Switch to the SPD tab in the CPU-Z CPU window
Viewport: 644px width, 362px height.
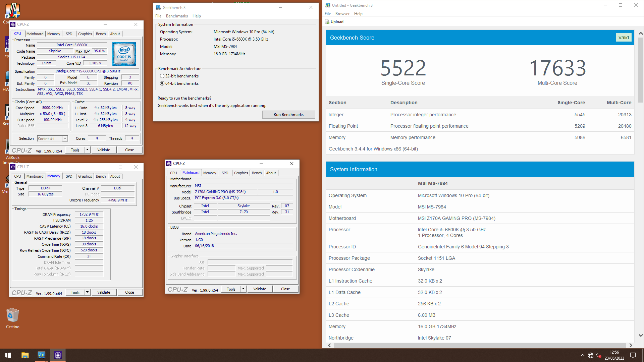point(69,34)
